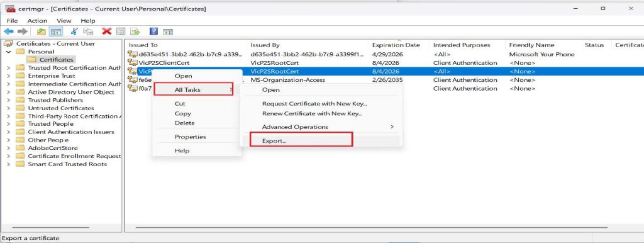Screen dimensions: 644x243
Task: Click the MS-Organization-Access issuer cell
Action: (287, 80)
